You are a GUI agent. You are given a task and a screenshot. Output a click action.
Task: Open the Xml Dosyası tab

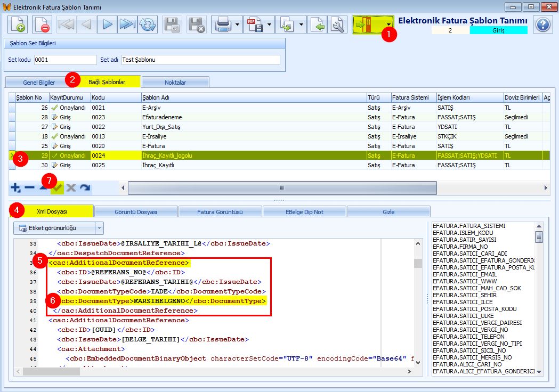click(x=52, y=211)
